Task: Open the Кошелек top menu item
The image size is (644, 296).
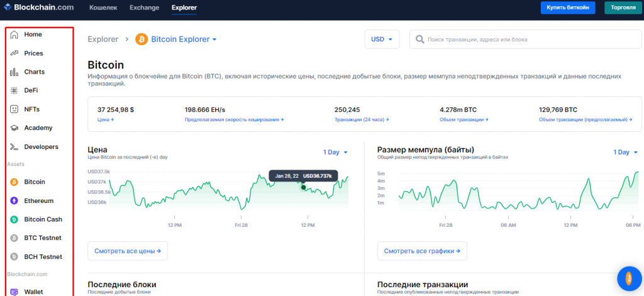Action: [x=103, y=8]
